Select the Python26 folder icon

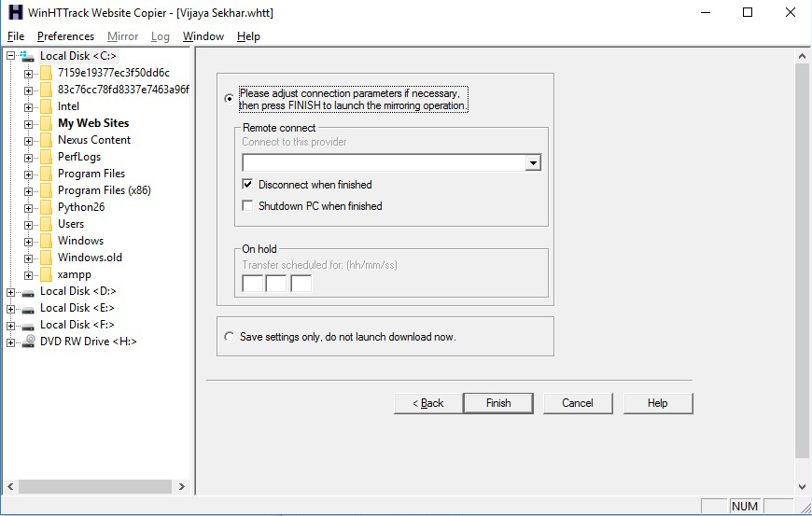pyautogui.click(x=46, y=207)
